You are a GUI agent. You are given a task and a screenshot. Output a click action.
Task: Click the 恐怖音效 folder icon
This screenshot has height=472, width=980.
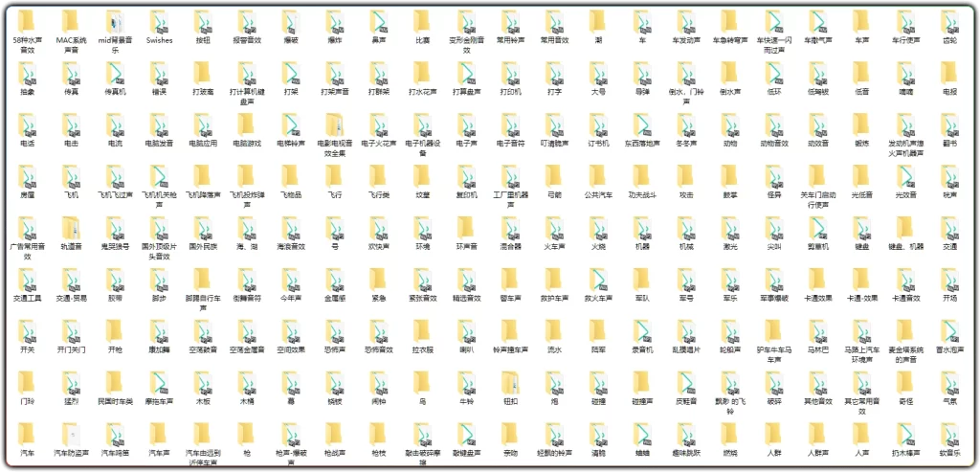[x=378, y=331]
